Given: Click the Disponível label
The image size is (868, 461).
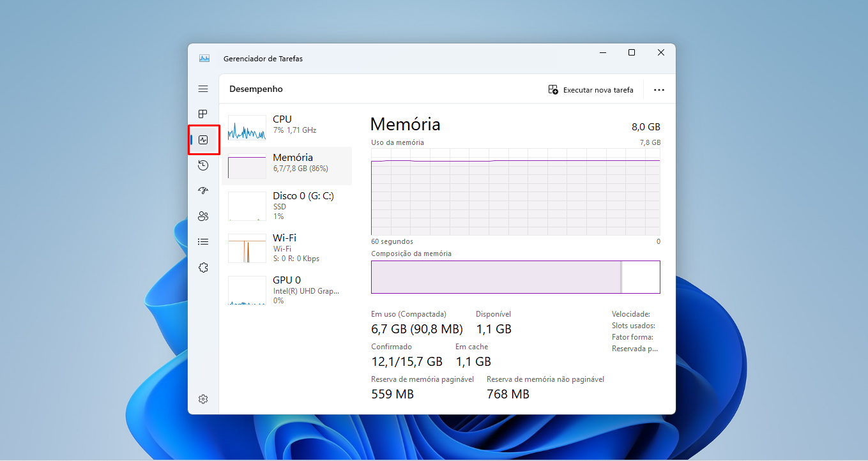Looking at the screenshot, I should tap(493, 314).
